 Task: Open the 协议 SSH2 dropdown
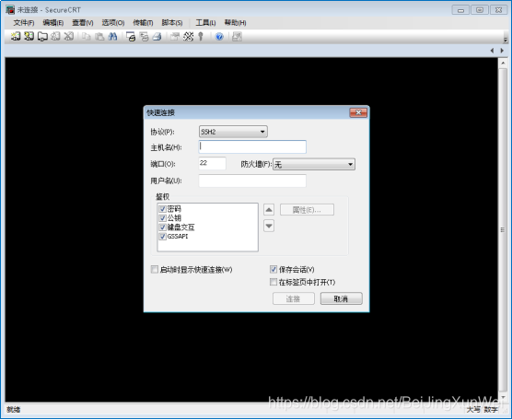click(233, 132)
